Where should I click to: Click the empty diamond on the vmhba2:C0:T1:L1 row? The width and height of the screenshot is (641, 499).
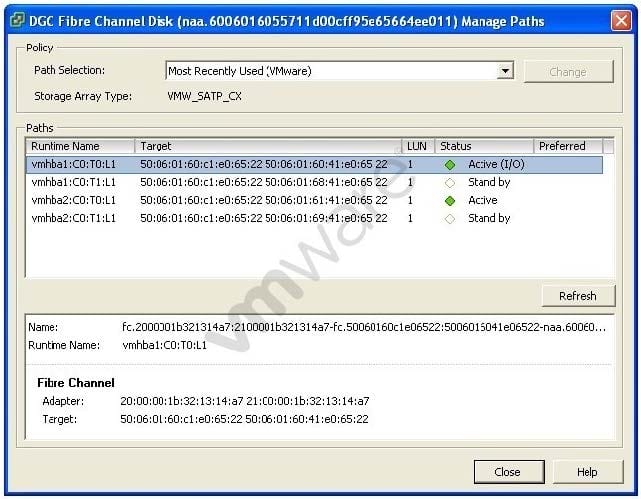click(450, 219)
